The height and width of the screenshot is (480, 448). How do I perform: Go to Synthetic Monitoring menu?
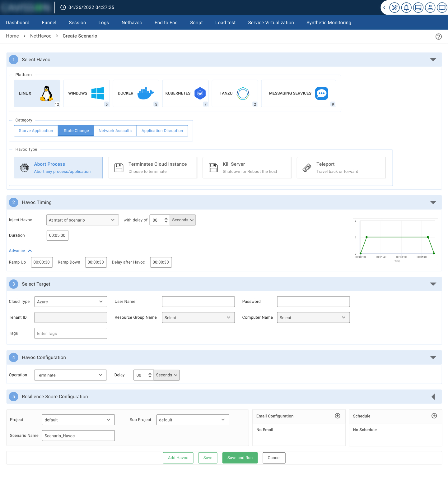click(x=329, y=23)
